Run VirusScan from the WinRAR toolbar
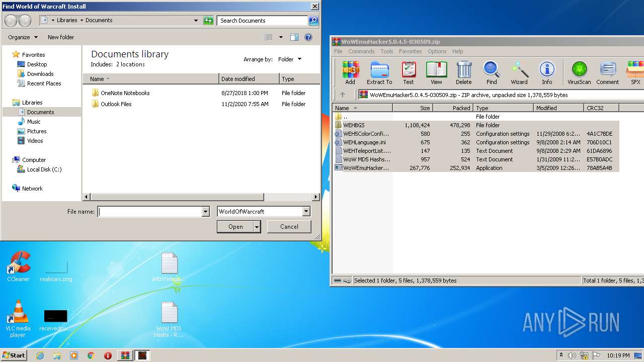 (579, 72)
